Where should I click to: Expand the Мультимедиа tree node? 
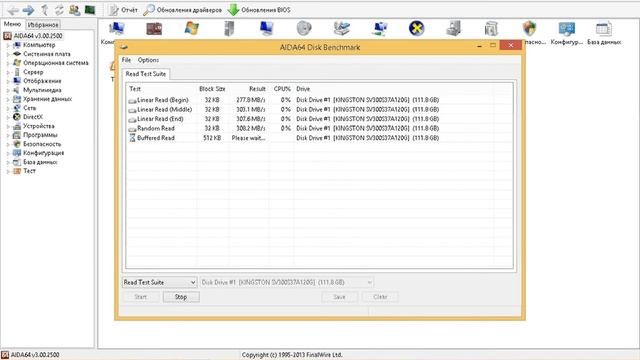tap(8, 90)
